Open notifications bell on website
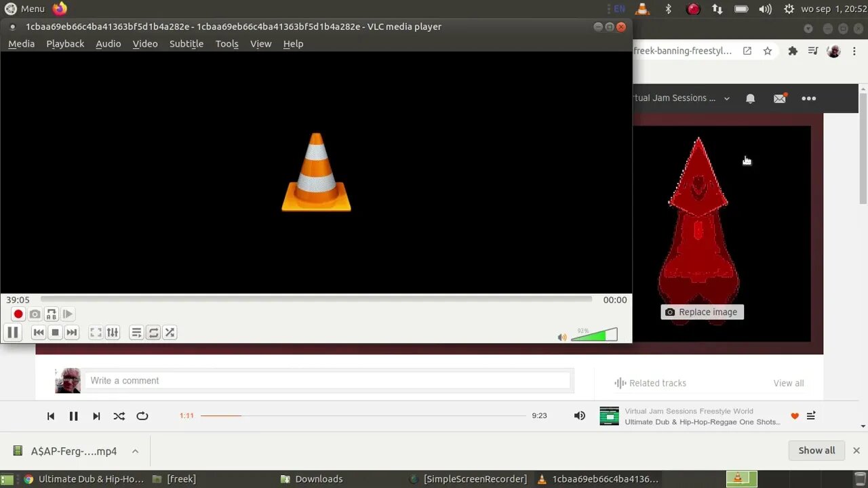The width and height of the screenshot is (868, 488). click(x=750, y=98)
